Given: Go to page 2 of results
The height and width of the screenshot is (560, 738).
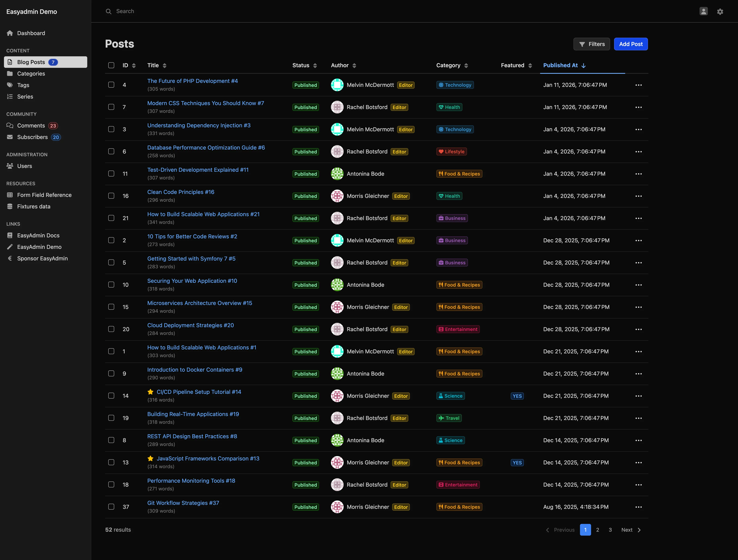Looking at the screenshot, I should pyautogui.click(x=598, y=530).
